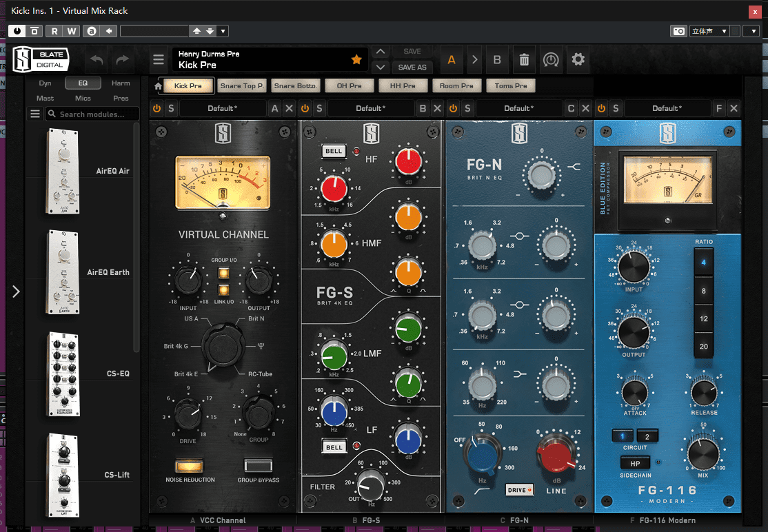Image resolution: width=768 pixels, height=532 pixels.
Task: Toggle the NOISE REDUCTION switch
Action: click(x=190, y=465)
